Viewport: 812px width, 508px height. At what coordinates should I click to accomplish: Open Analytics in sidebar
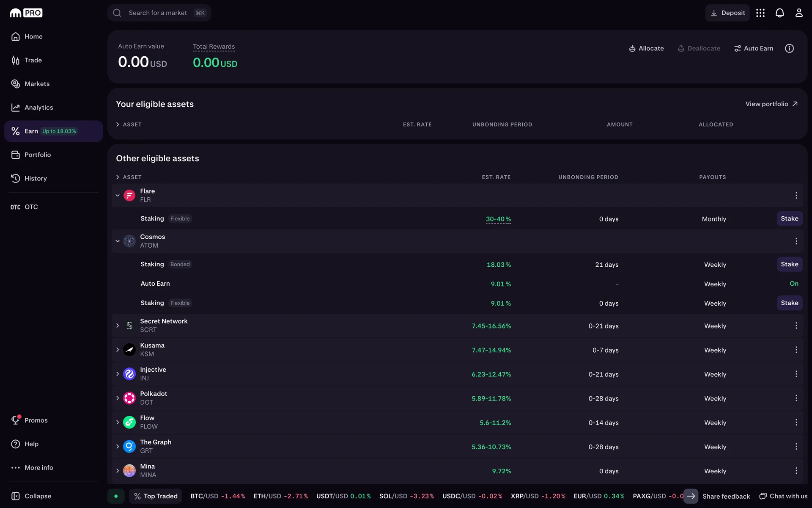38,108
